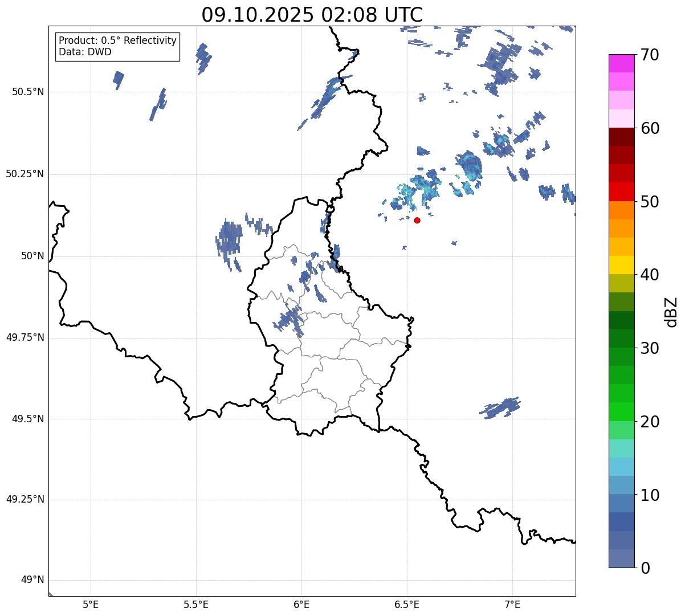Image resolution: width=685 pixels, height=616 pixels.
Task: Click the 5.5°E longitude tick label
Action: pyautogui.click(x=196, y=604)
